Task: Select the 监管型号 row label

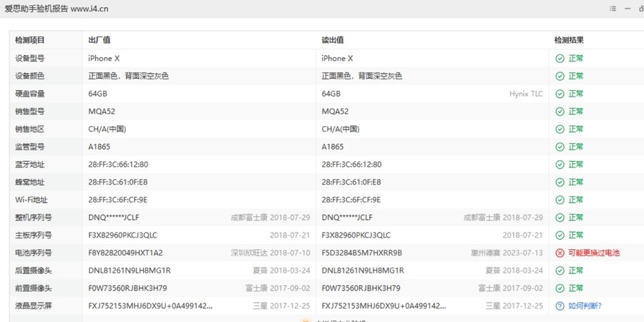Action: click(x=30, y=147)
